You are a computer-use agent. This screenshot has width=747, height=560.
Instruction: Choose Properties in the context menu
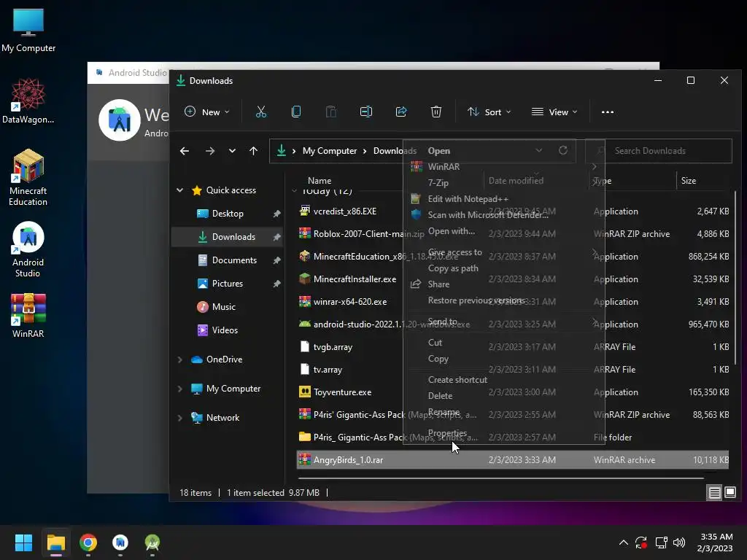[447, 433]
